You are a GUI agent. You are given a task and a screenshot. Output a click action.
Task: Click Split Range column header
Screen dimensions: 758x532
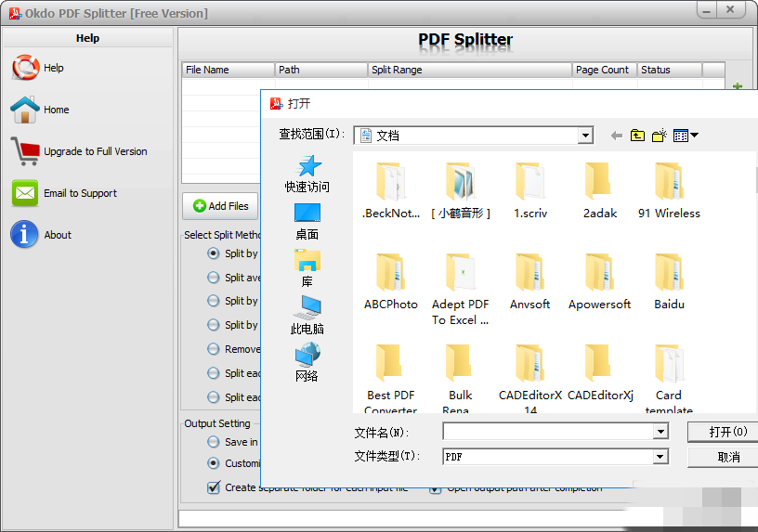tap(470, 70)
